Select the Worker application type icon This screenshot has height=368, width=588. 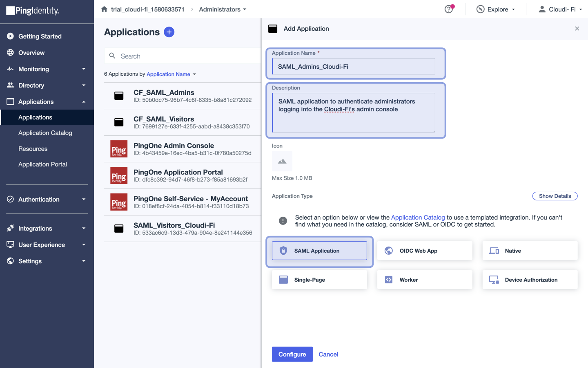point(388,279)
